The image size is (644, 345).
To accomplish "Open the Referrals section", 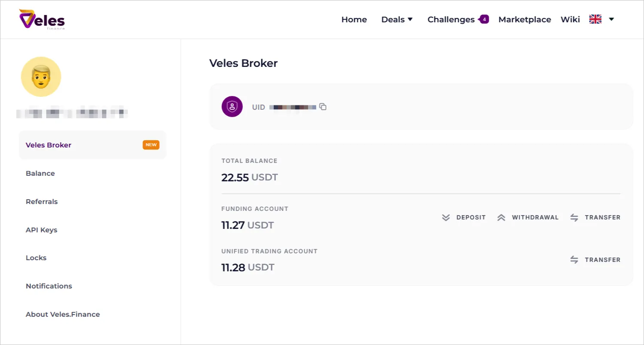I will click(x=42, y=201).
